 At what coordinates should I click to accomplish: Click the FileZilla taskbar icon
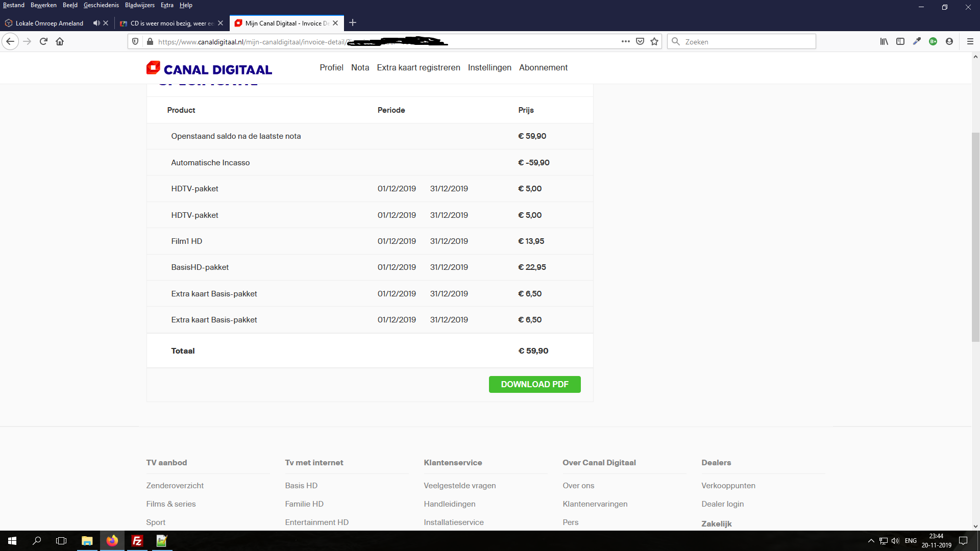click(137, 541)
